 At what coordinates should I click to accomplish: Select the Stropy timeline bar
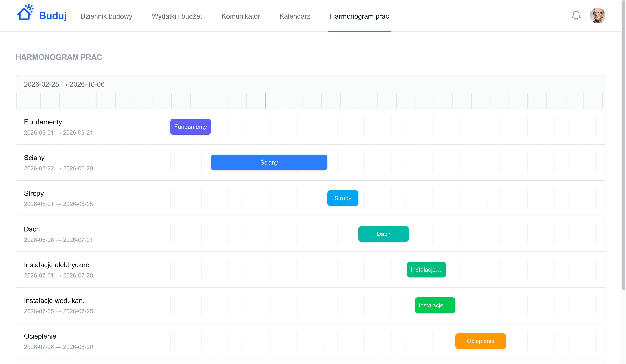click(343, 198)
